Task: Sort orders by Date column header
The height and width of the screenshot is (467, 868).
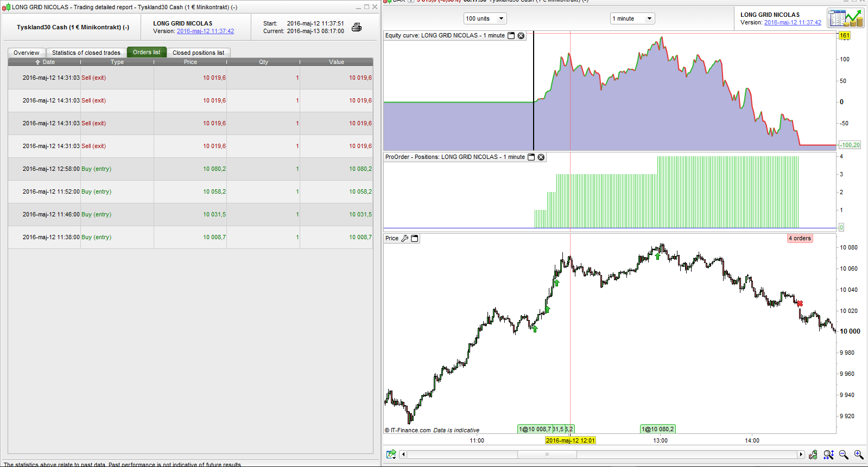Action: pos(45,62)
